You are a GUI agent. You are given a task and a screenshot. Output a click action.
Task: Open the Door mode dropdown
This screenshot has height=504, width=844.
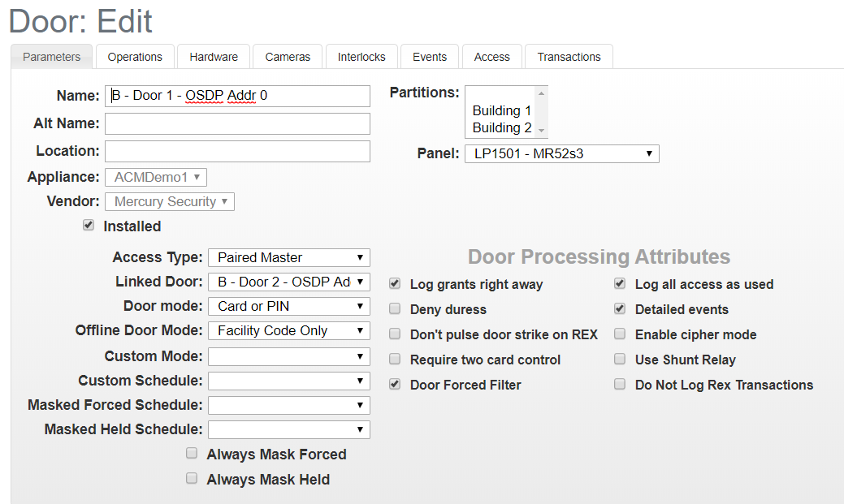click(x=288, y=306)
